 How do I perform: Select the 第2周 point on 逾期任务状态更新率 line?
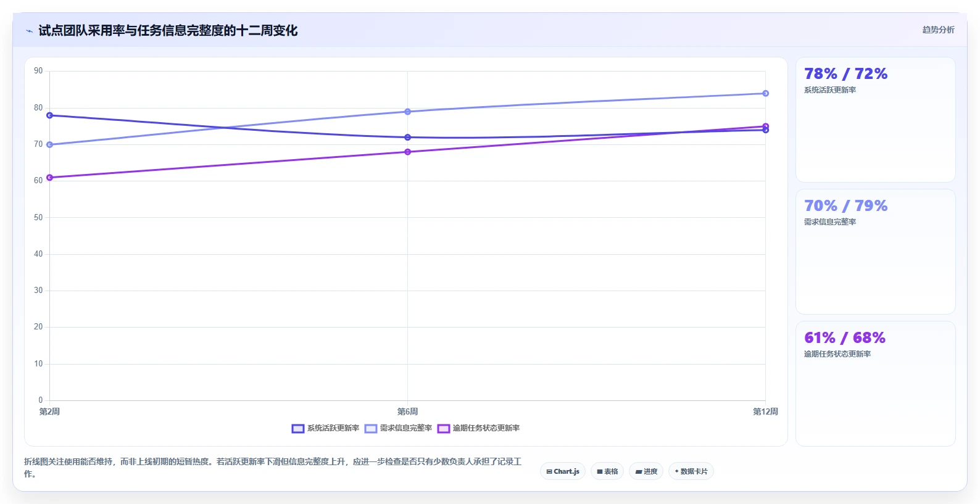50,178
